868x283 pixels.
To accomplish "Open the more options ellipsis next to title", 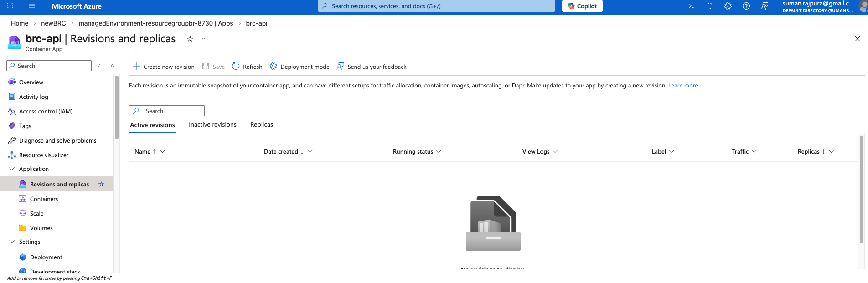I will click(x=205, y=39).
